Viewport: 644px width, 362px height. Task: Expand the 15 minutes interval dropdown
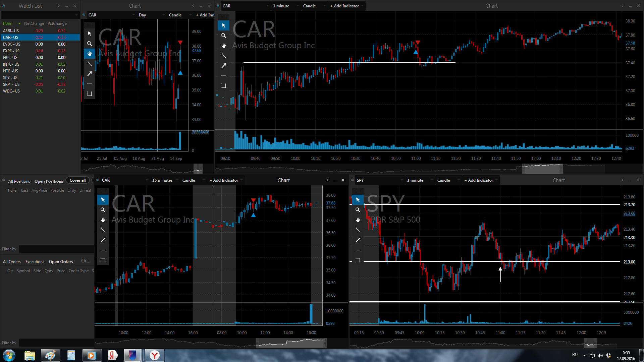165,180
